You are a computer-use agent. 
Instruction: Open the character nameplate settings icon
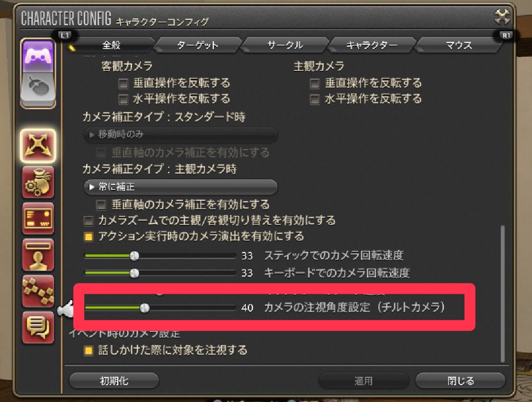[x=38, y=255]
